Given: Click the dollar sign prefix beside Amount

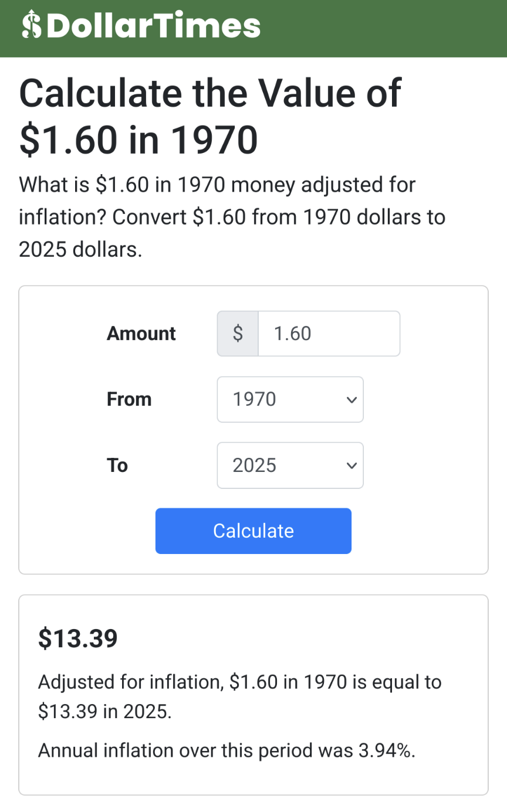Looking at the screenshot, I should click(238, 334).
